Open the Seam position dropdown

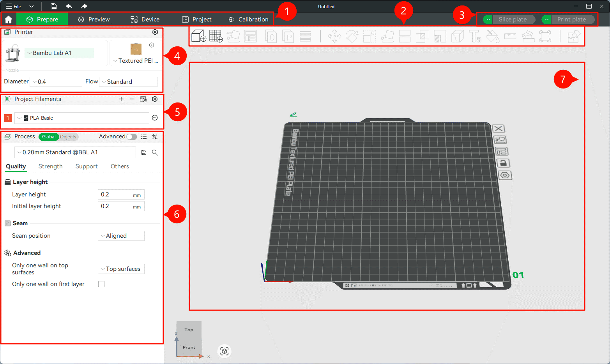tap(121, 236)
